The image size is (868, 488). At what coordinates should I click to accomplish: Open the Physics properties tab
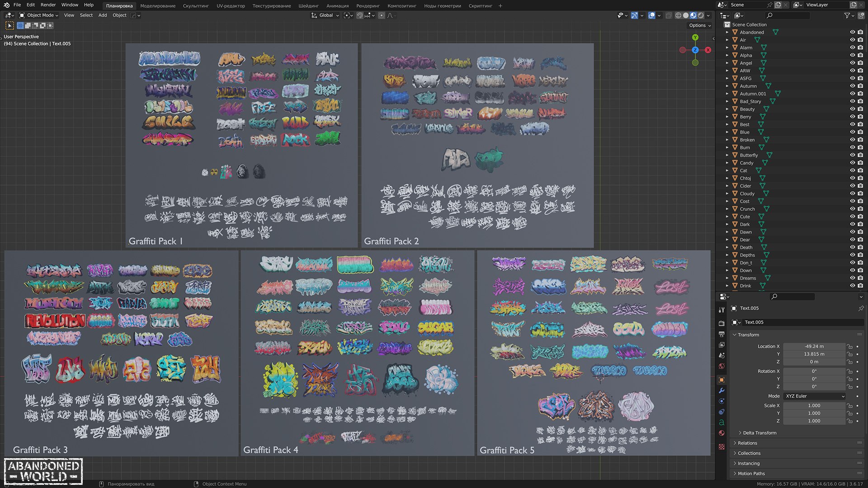point(722,401)
